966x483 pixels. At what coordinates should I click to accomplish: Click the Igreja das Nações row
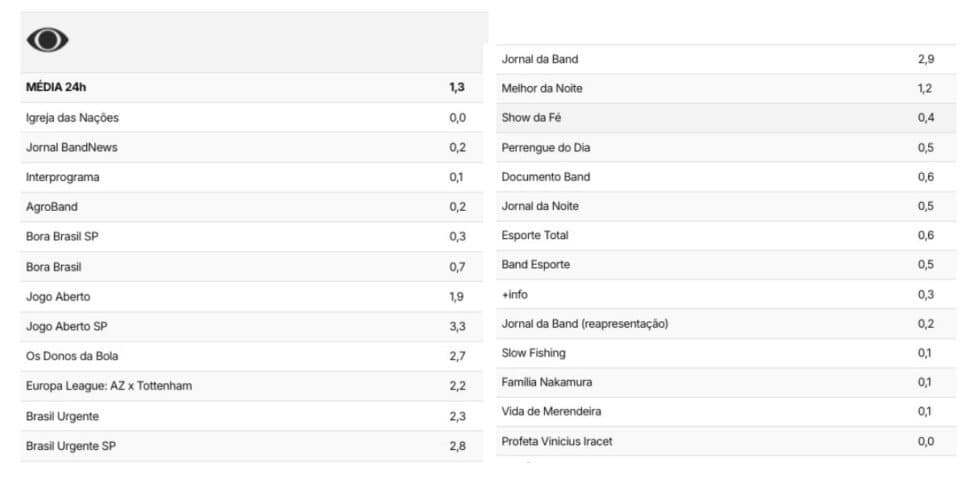[252, 118]
